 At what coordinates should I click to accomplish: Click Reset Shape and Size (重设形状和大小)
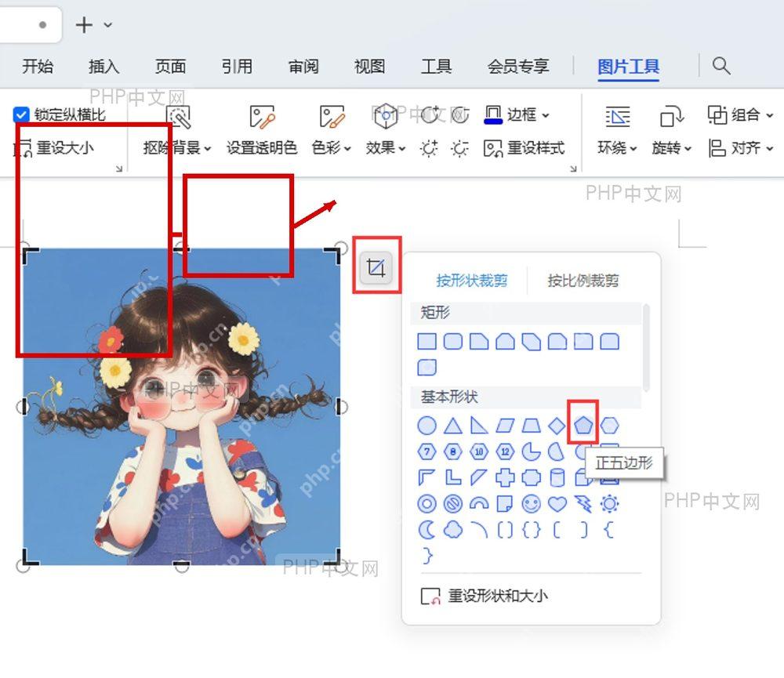[x=485, y=596]
